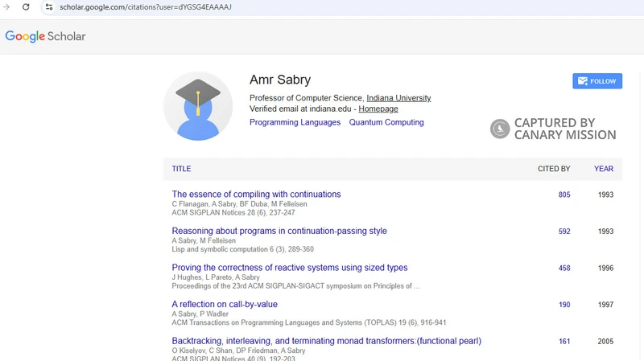View the 805 citations count link
Viewport: 644px width, 361px height.
[x=564, y=195]
